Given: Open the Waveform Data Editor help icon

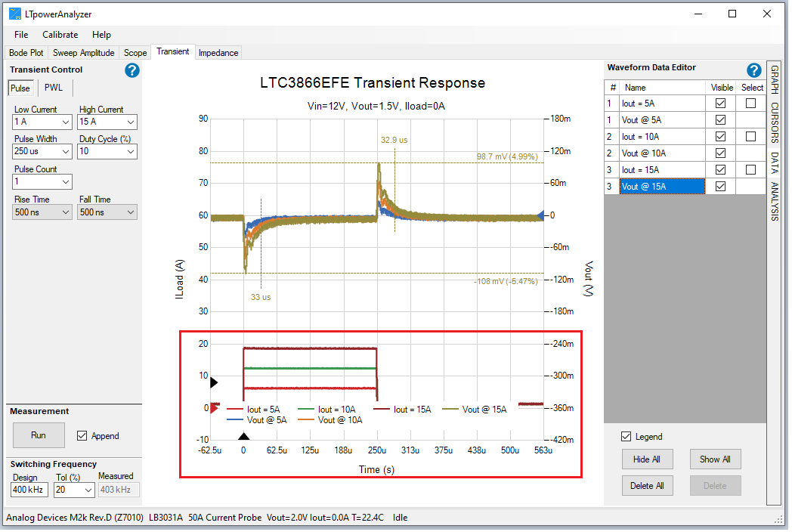Looking at the screenshot, I should (x=753, y=70).
